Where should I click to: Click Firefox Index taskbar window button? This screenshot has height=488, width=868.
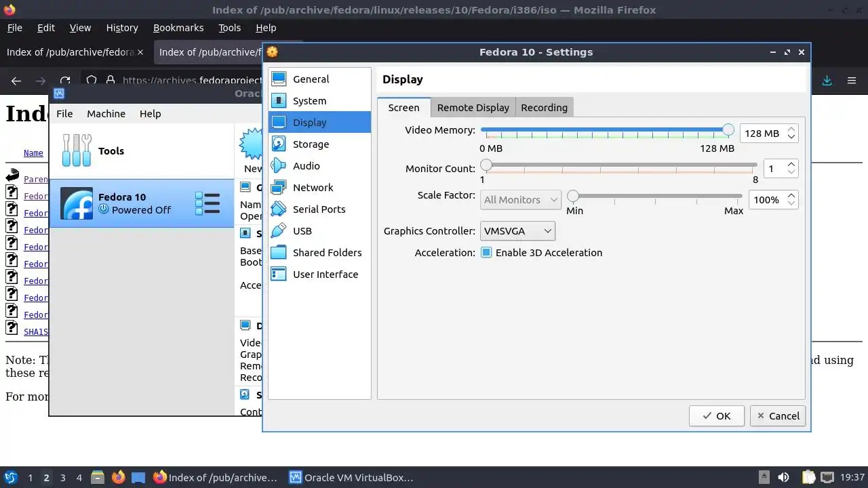point(215,477)
